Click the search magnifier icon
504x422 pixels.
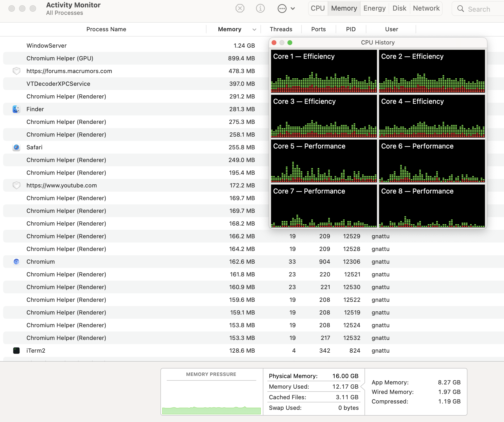(461, 9)
